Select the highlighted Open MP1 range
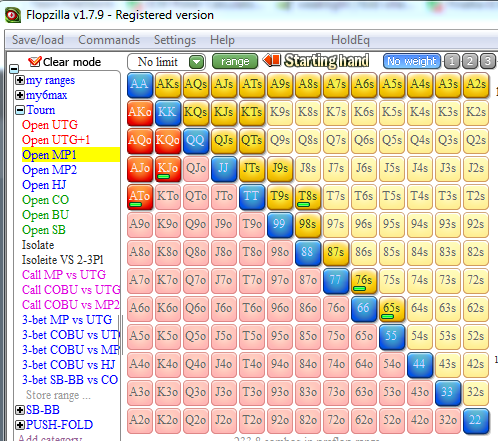The image size is (498, 441). (x=71, y=155)
